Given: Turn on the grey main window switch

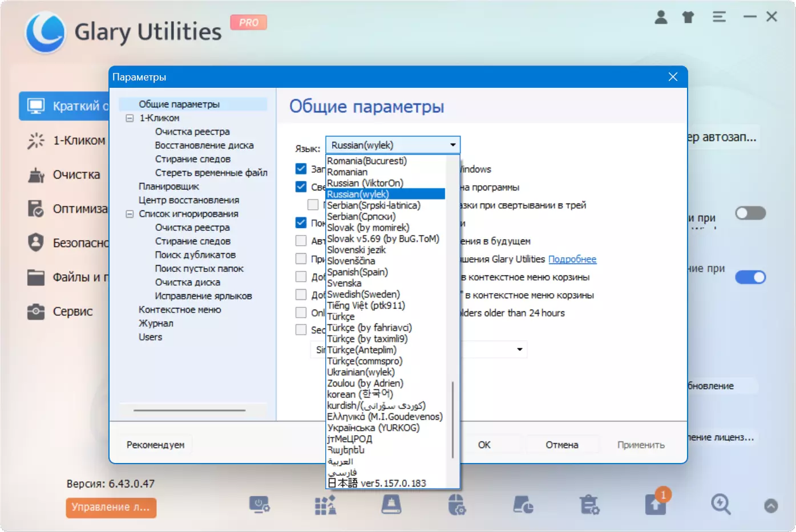Looking at the screenshot, I should pyautogui.click(x=750, y=213).
